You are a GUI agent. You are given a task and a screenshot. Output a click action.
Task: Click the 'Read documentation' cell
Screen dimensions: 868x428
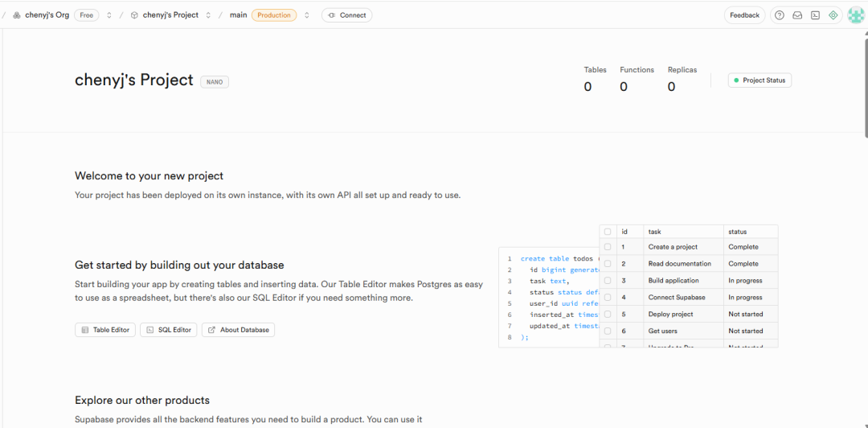pos(683,263)
